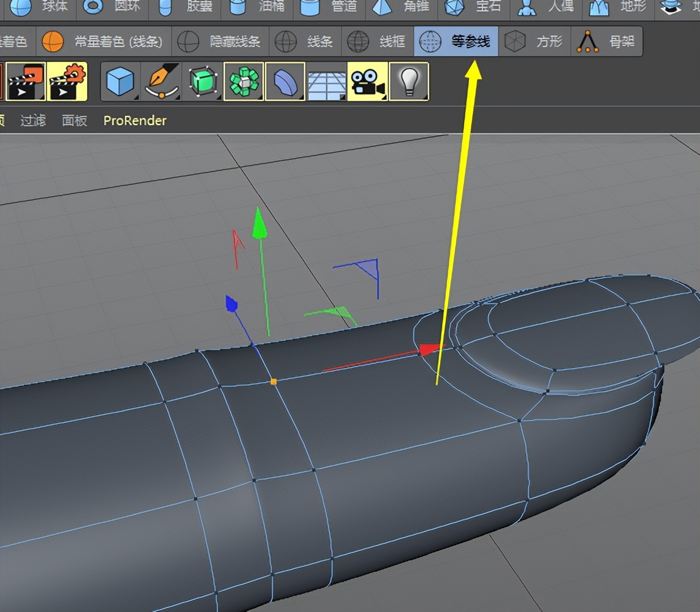The height and width of the screenshot is (612, 700).
Task: Click the Cube primitive icon
Action: 120,82
